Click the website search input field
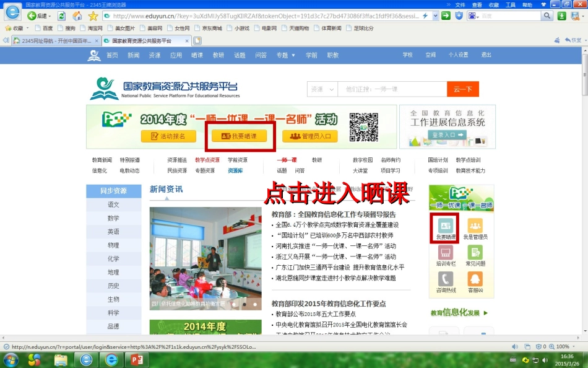The width and height of the screenshot is (588, 368). point(391,89)
